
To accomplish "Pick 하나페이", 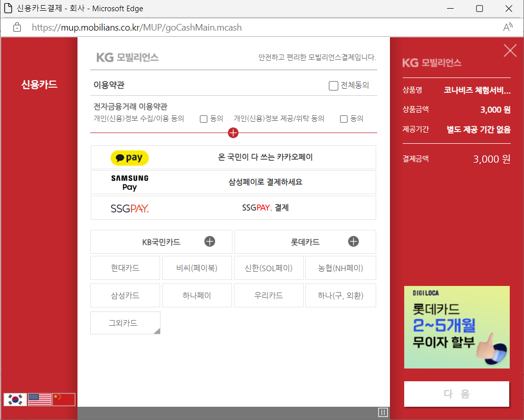I will point(197,295).
